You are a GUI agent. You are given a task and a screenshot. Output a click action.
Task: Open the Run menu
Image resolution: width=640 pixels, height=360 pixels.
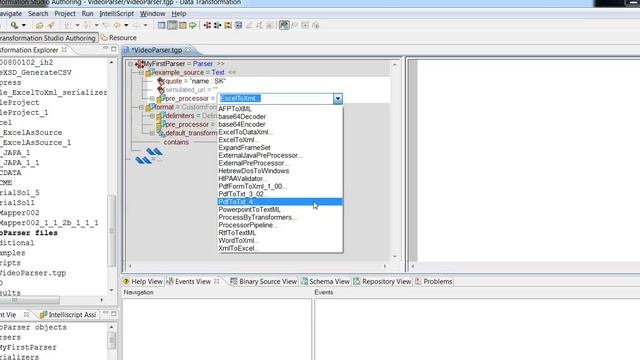pos(87,13)
